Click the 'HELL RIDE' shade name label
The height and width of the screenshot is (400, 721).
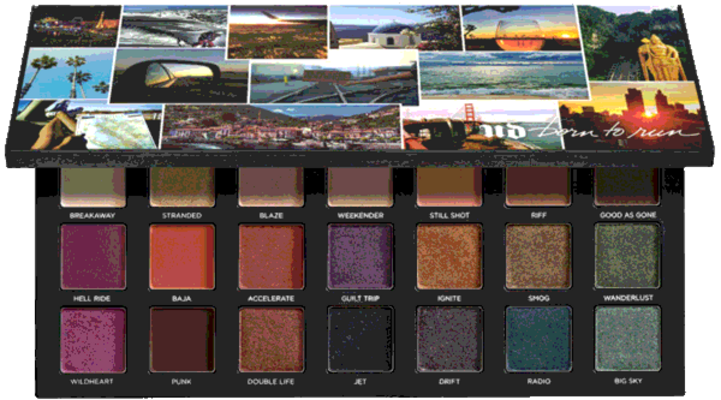click(x=92, y=298)
